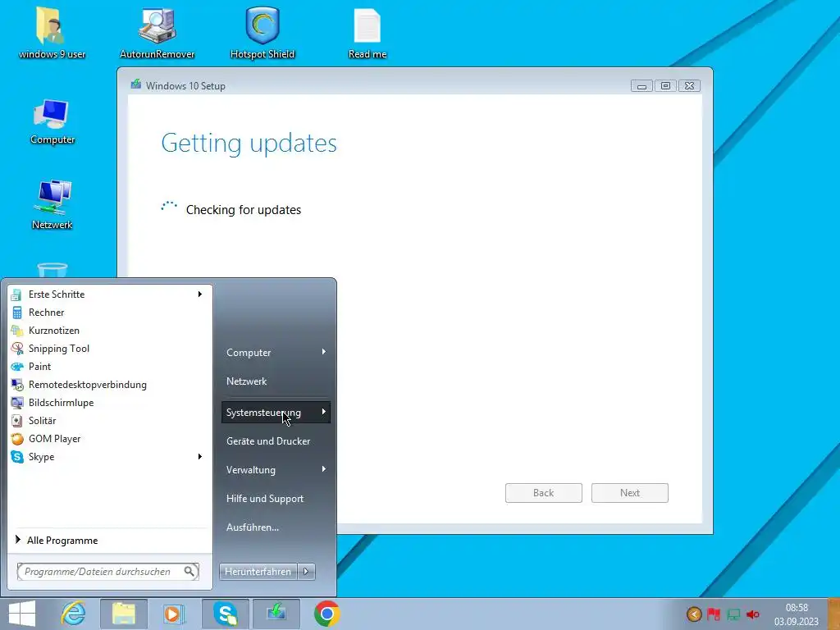Start the Snipping Tool
The height and width of the screenshot is (630, 840).
[107, 348]
